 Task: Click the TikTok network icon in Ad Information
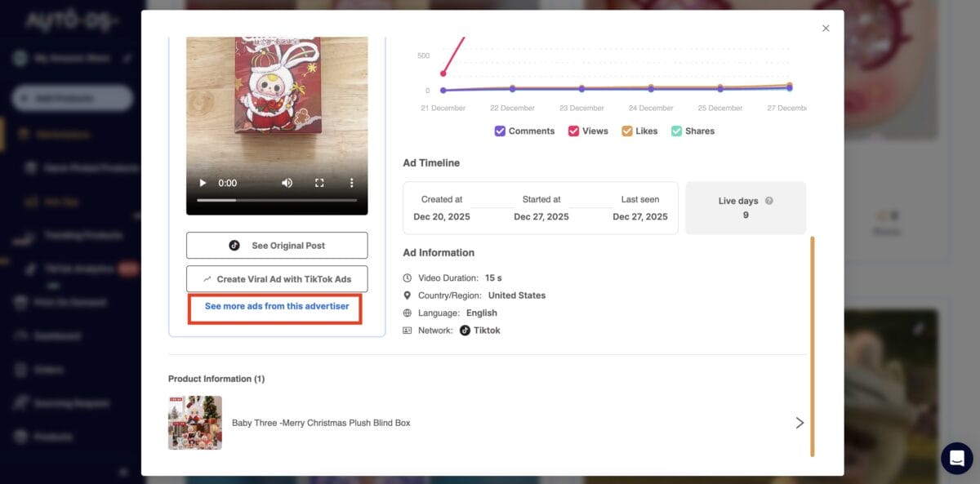click(x=465, y=330)
